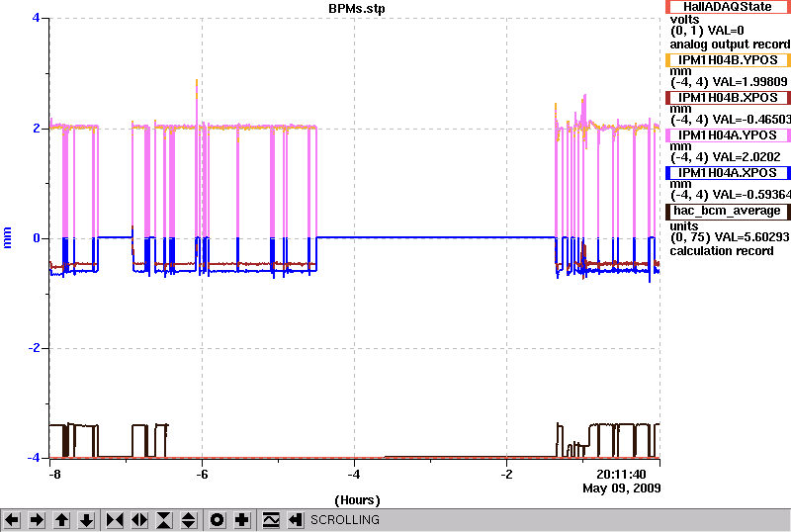Viewport: 791px width, 532px height.
Task: Select the IPM1H04B.YPOS legend entry
Action: 728,60
